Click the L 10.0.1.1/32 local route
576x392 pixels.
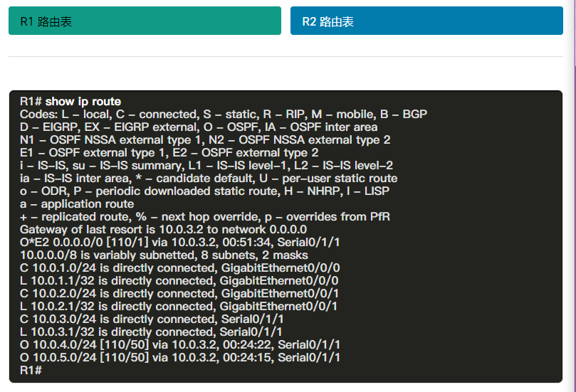pos(179,280)
